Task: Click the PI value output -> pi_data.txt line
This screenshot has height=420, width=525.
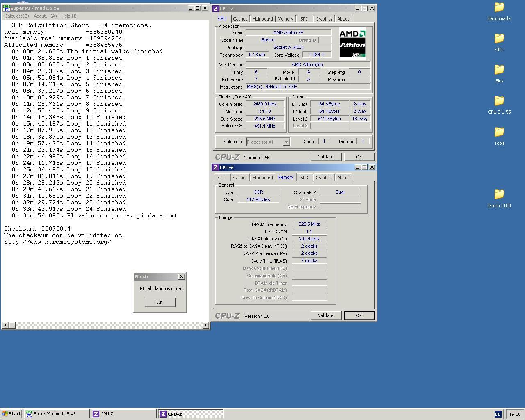Action: 94,215
